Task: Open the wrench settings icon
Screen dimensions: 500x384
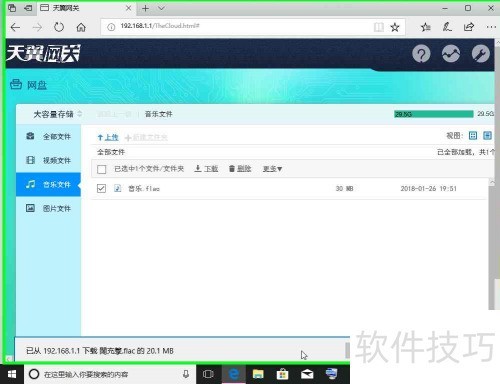Action: point(480,54)
